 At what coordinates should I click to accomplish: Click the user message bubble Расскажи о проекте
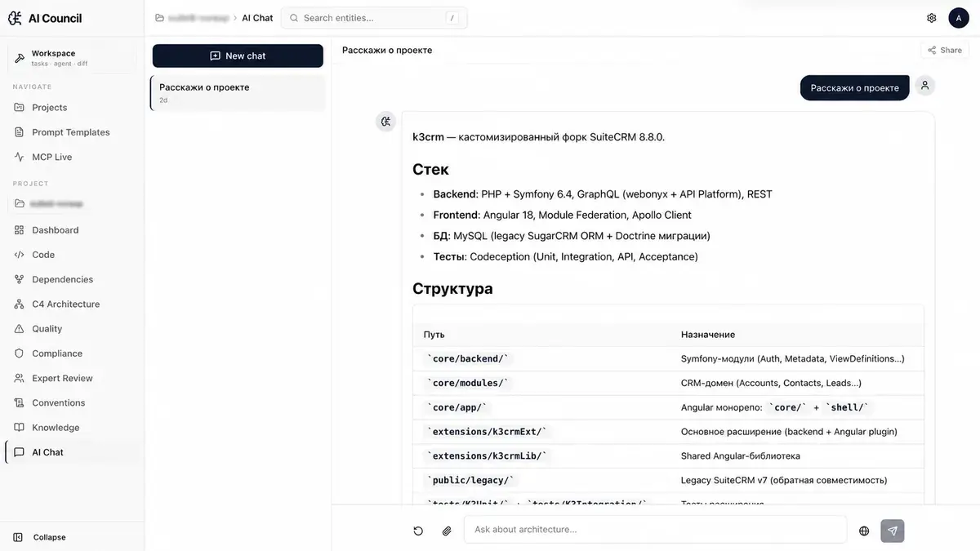854,88
